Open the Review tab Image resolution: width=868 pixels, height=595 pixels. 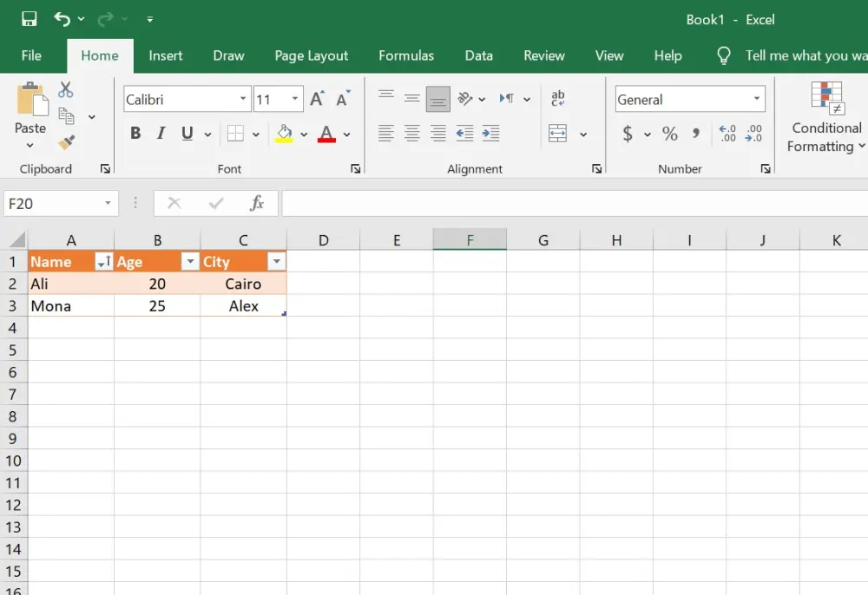coord(544,56)
